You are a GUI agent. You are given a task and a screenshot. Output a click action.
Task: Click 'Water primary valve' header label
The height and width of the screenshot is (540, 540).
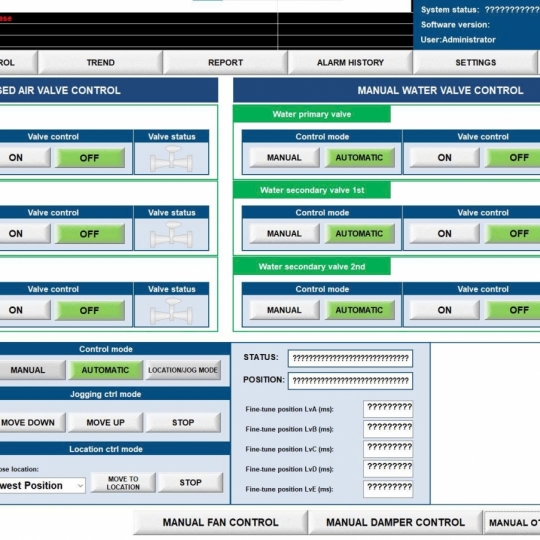coord(312,114)
